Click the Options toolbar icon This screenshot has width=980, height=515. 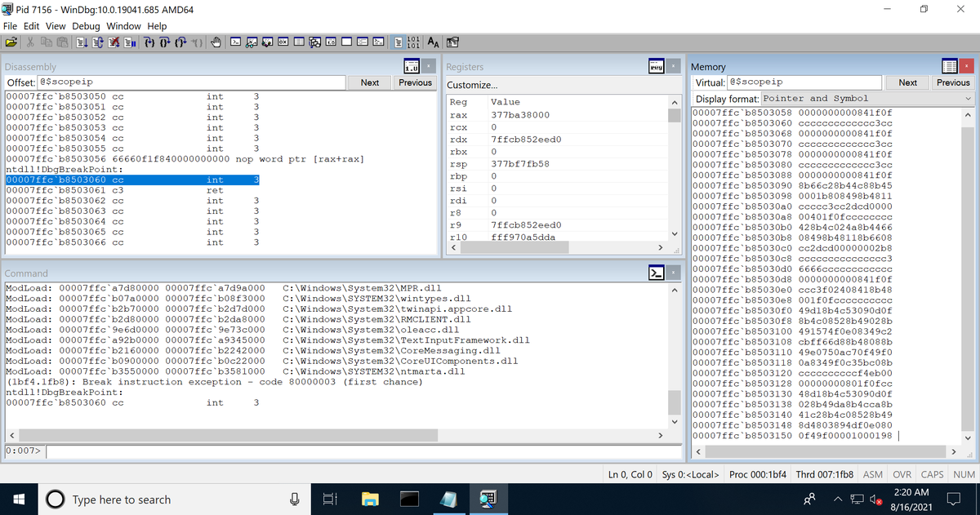point(452,42)
